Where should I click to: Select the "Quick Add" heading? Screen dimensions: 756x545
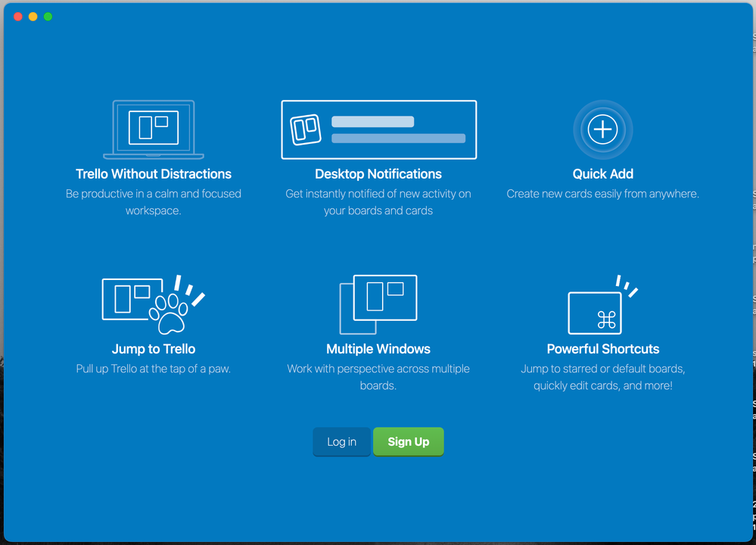pyautogui.click(x=602, y=174)
